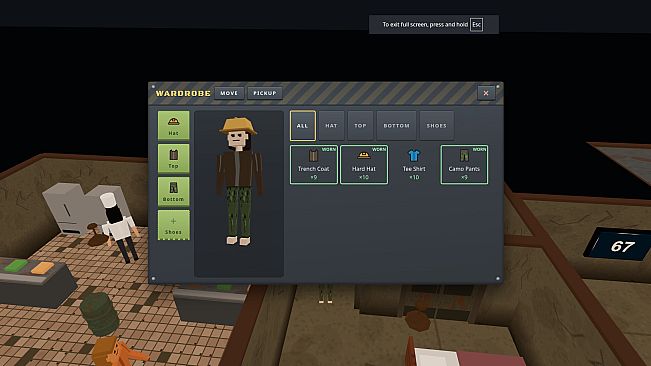Switch to the HAT filter tab
Viewport: 651px width, 366px height.
[331, 126]
